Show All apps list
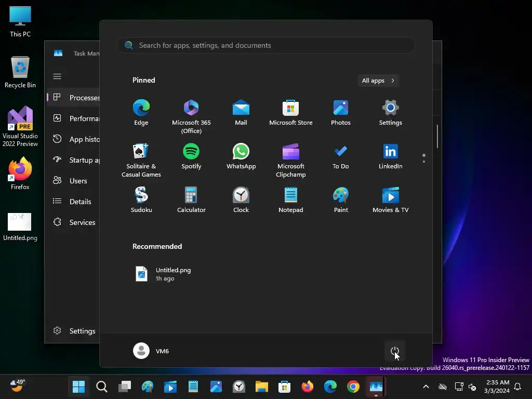 (378, 81)
